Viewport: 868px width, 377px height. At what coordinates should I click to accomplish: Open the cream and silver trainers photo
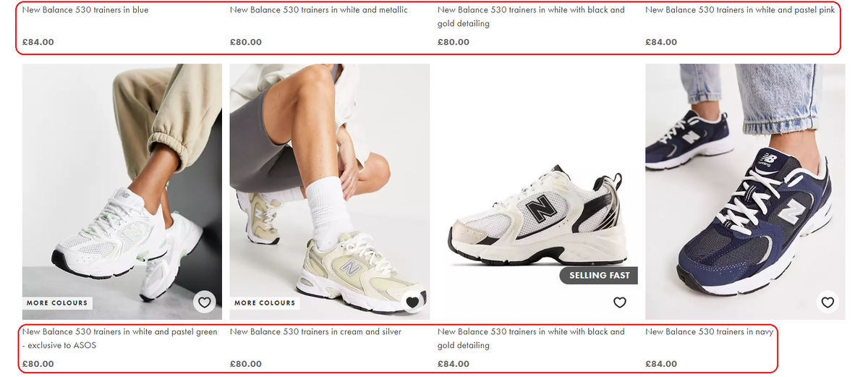pyautogui.click(x=330, y=192)
